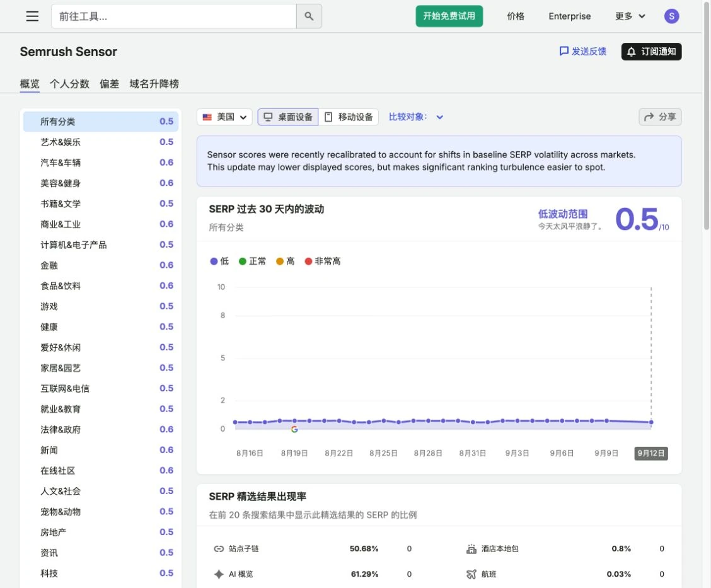Expand the 比较对象 dropdown
Screen dimensions: 711x588
coord(416,117)
